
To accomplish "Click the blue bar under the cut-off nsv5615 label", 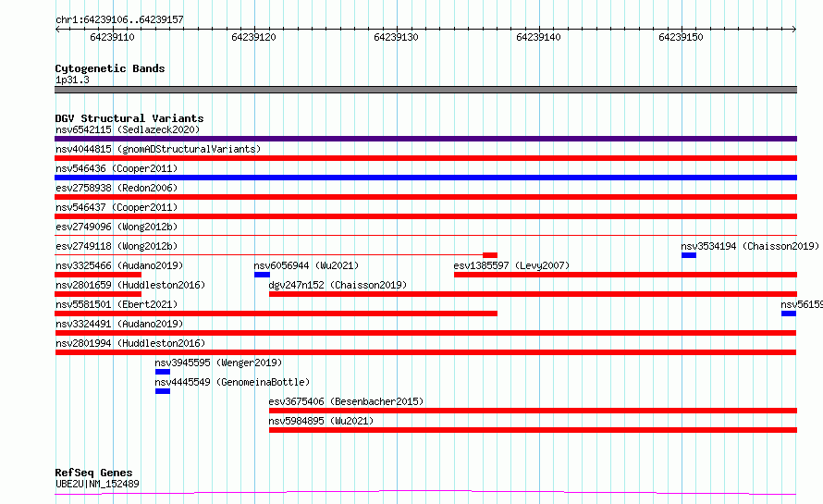I will point(789,313).
